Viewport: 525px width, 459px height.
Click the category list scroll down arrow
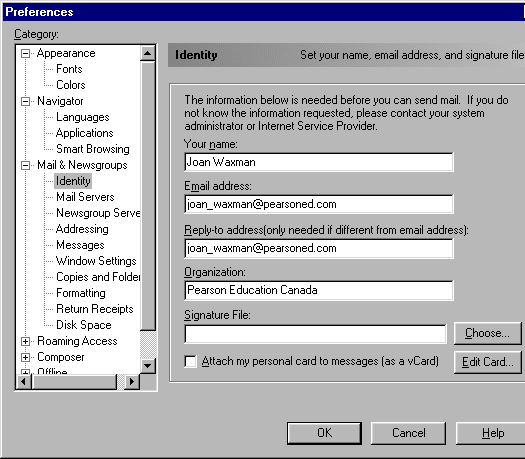coord(148,366)
